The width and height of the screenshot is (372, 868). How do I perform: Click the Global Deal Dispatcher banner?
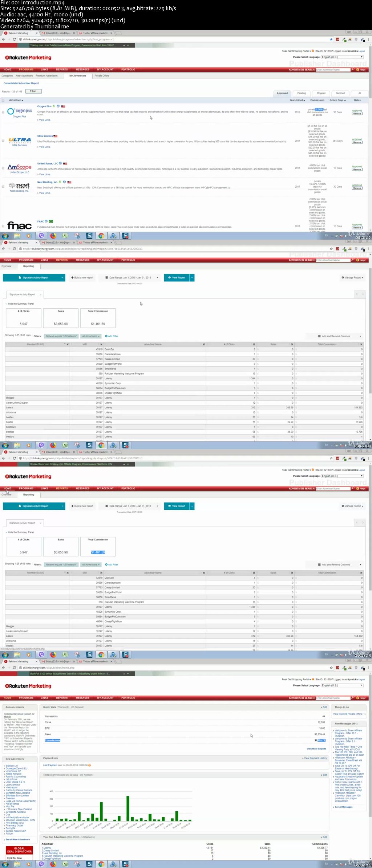[19, 852]
